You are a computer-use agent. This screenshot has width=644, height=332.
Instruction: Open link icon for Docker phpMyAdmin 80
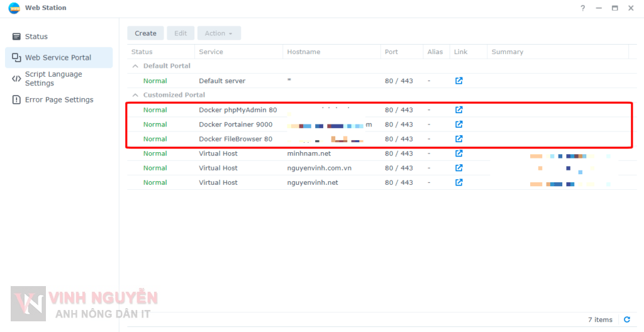coord(459,110)
